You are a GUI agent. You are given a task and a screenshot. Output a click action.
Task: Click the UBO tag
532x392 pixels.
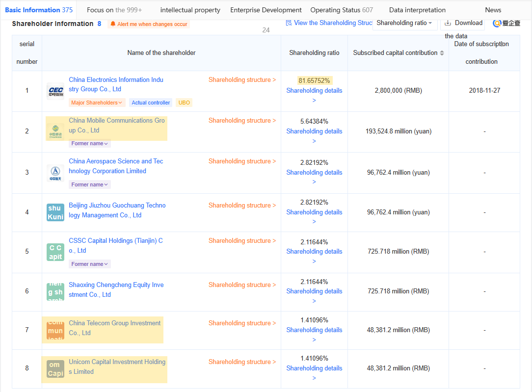tap(184, 103)
